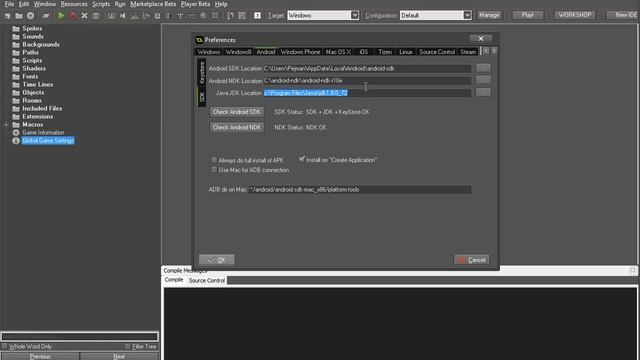Click the Create font T icon
This screenshot has width=640, height=360.
point(180,16)
